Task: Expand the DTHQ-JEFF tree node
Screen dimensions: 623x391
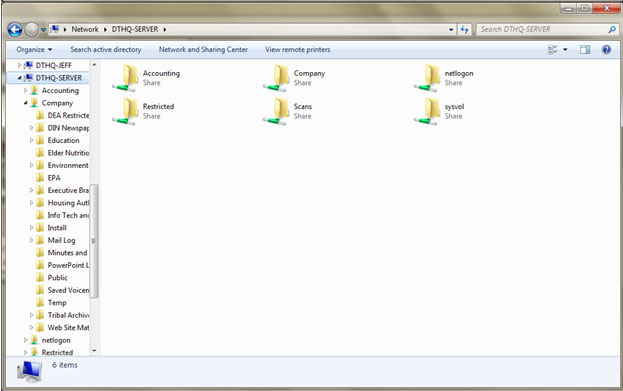Action: [19, 65]
